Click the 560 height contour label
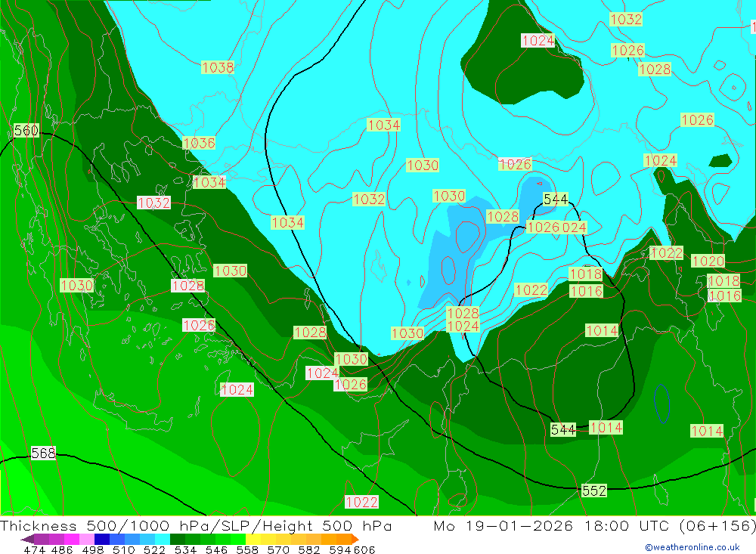The width and height of the screenshot is (756, 554). click(26, 130)
